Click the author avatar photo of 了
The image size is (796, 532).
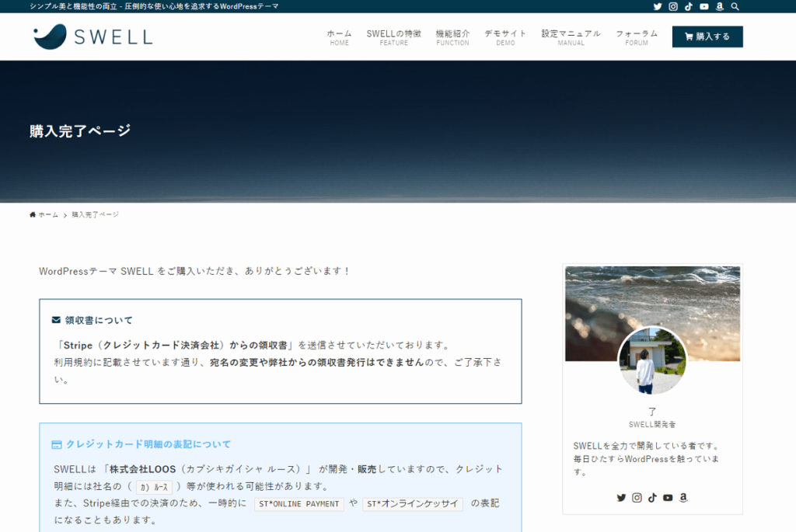[653, 361]
